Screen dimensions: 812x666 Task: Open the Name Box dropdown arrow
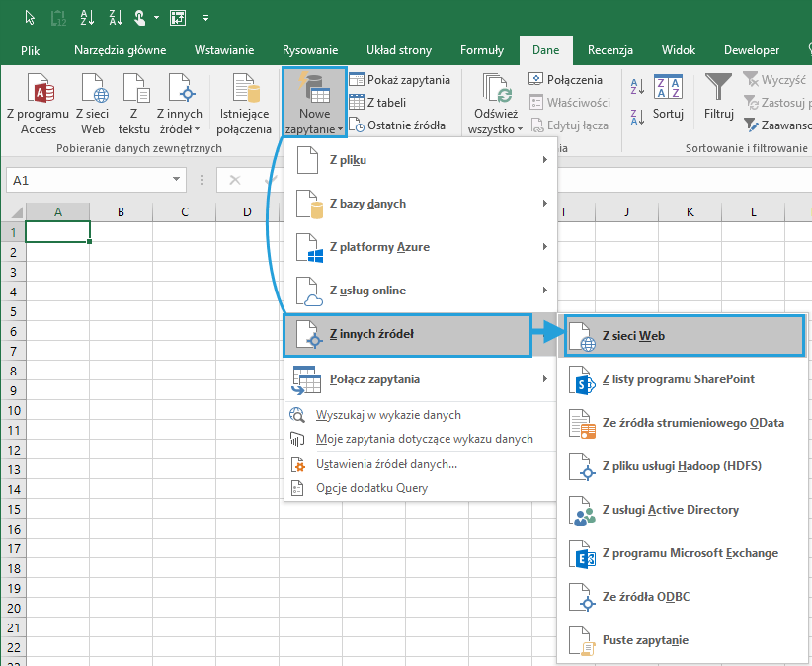[x=177, y=180]
